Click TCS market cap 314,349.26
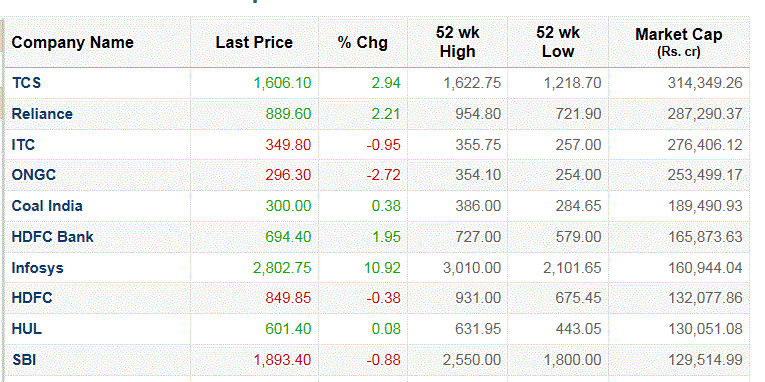Screen dimensions: 765x382 (705, 83)
